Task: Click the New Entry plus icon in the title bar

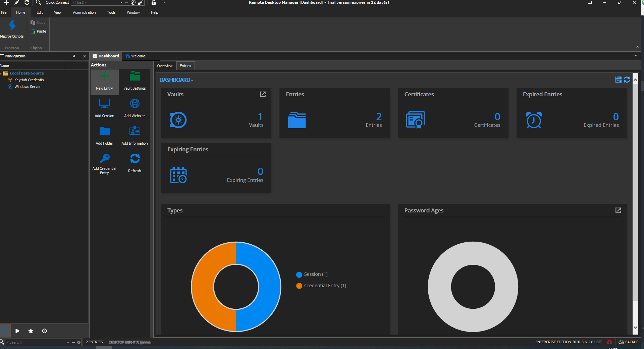Action: tap(6, 2)
